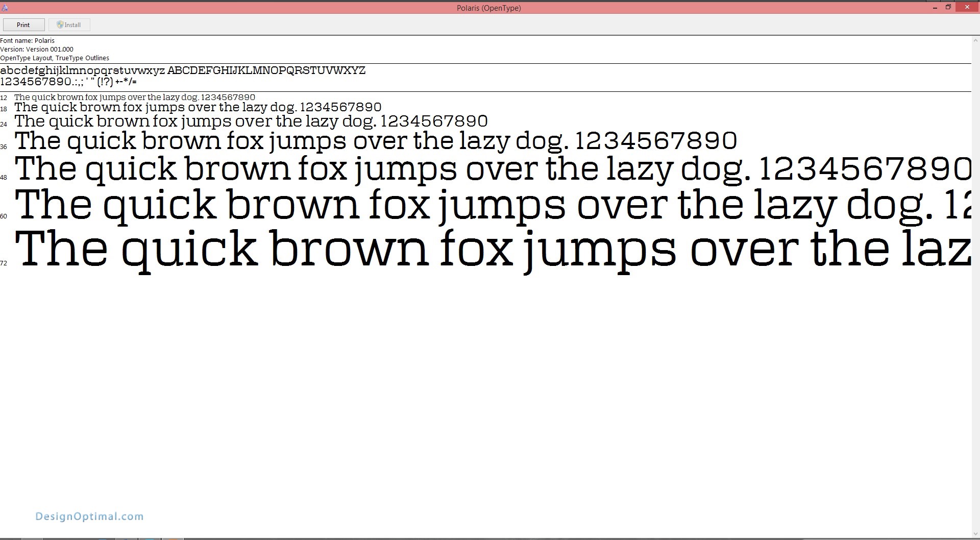This screenshot has height=540, width=980.
Task: Click the size 18 sample sentence
Action: (x=198, y=107)
